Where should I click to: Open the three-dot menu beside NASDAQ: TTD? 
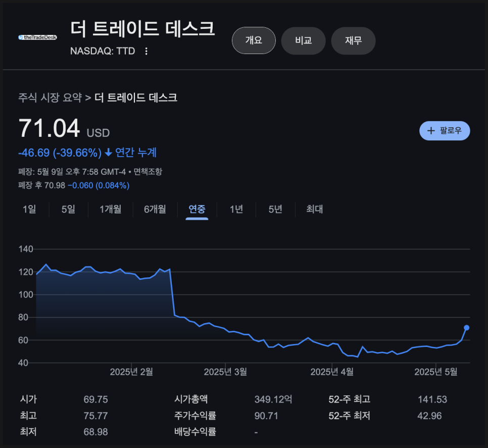pyautogui.click(x=147, y=51)
